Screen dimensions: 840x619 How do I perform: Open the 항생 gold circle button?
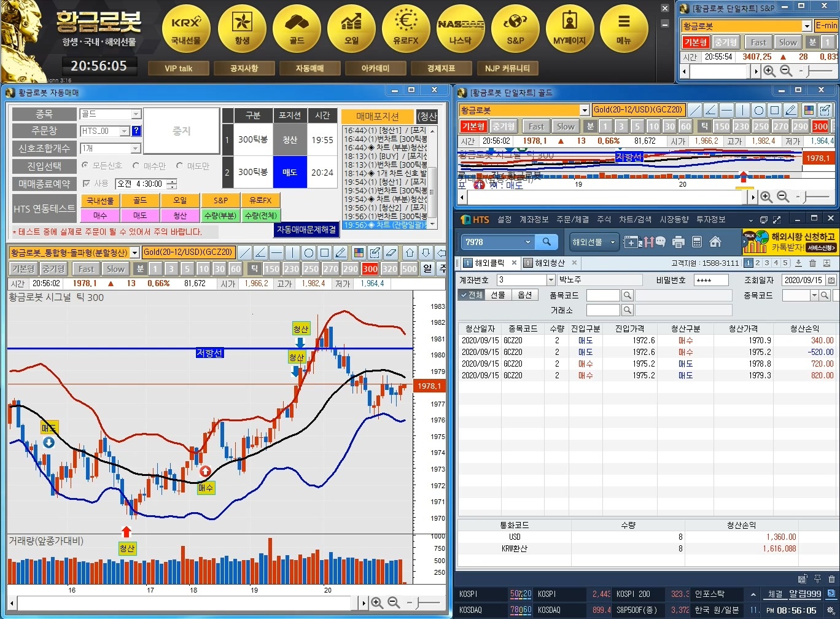242,28
